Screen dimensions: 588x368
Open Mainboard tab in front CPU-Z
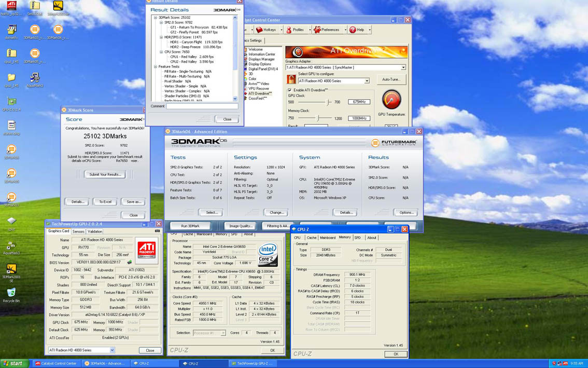tap(327, 238)
